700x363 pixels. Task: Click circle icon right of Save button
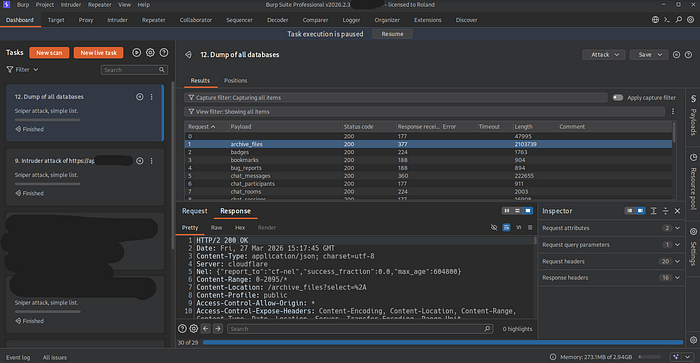(x=676, y=54)
